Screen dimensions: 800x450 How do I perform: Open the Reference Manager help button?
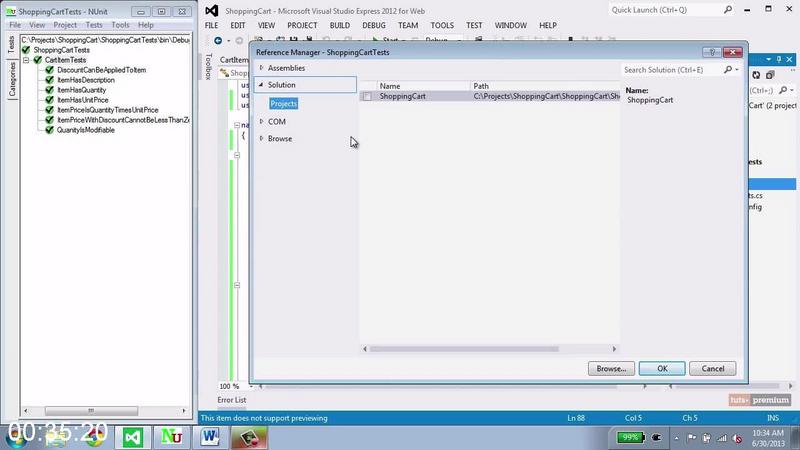tap(712, 52)
